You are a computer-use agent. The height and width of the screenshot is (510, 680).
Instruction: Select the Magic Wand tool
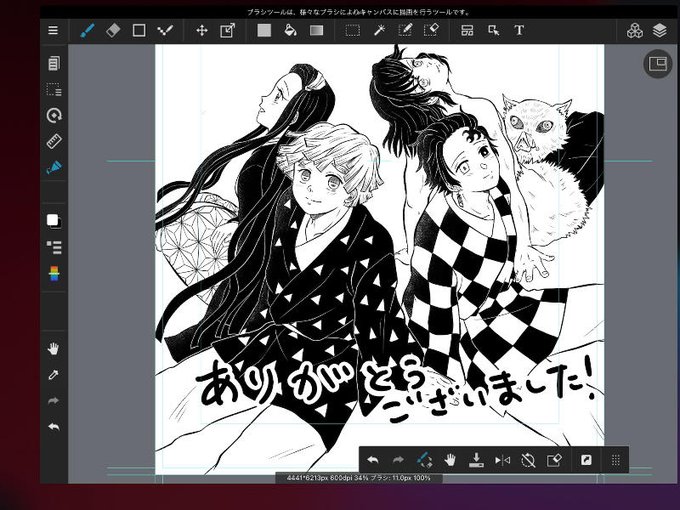tap(379, 30)
